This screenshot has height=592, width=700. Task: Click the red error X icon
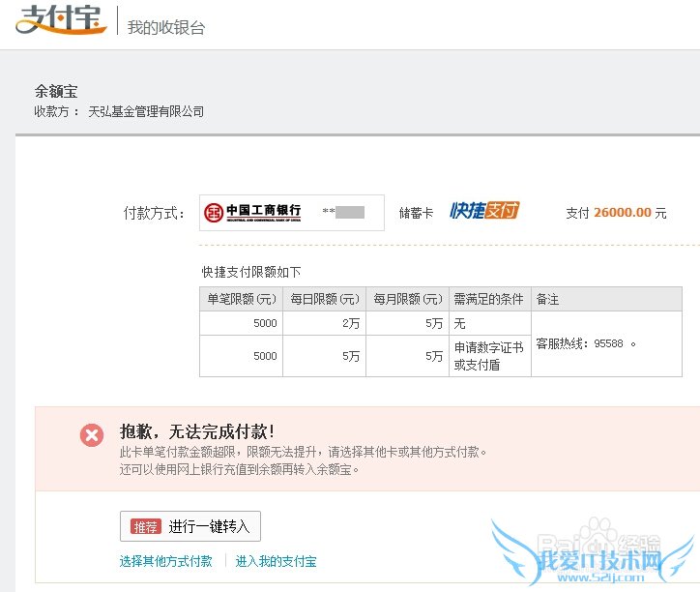[x=92, y=434]
